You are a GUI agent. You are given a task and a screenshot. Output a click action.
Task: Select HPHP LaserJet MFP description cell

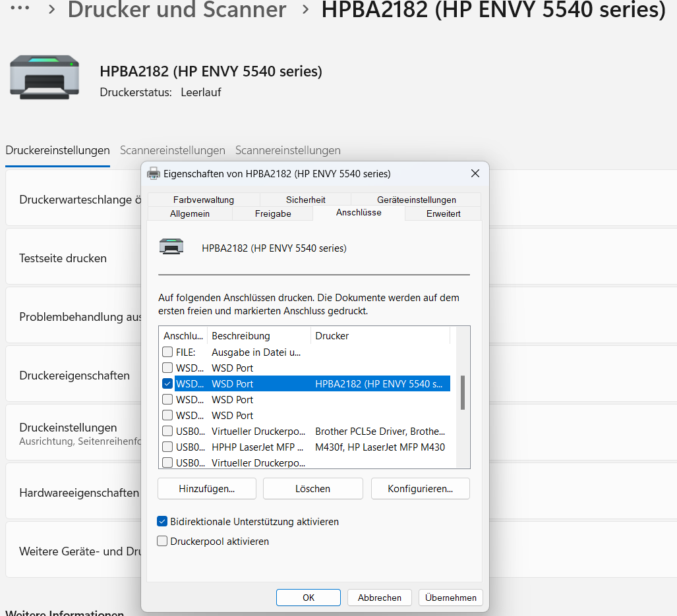point(257,447)
